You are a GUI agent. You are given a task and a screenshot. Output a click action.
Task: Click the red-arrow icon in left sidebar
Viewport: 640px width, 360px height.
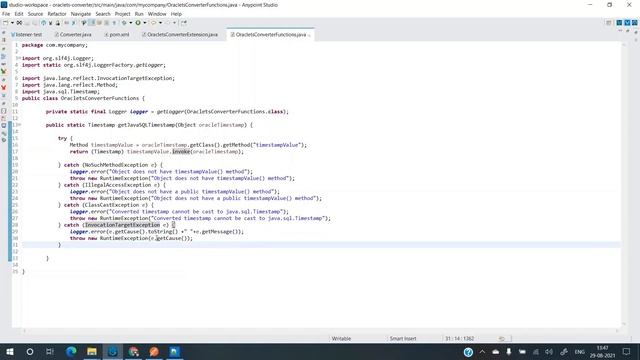pos(4,87)
